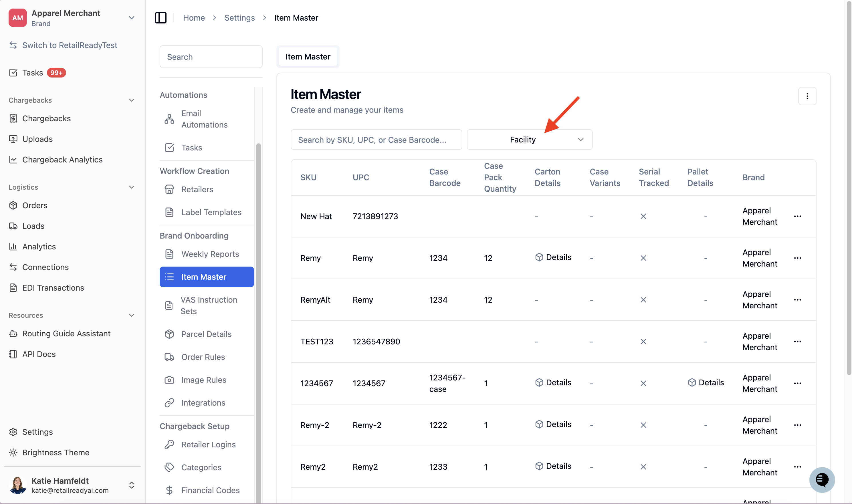Open Email Automations settings

[207, 119]
